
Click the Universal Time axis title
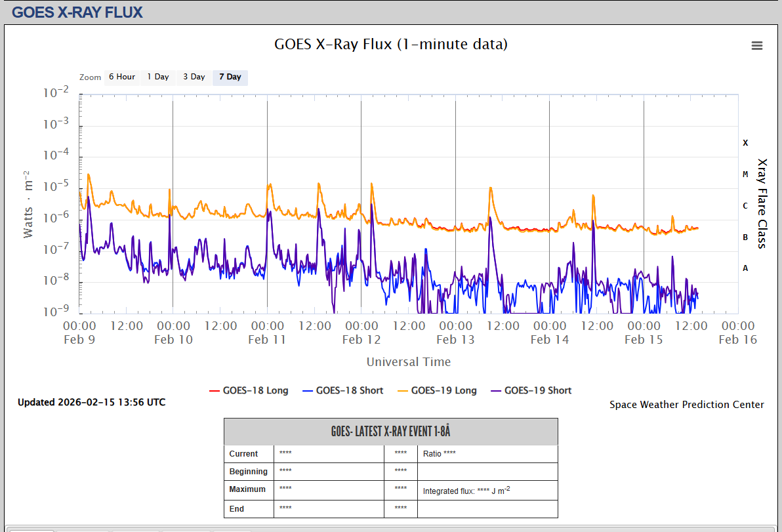[x=408, y=362]
